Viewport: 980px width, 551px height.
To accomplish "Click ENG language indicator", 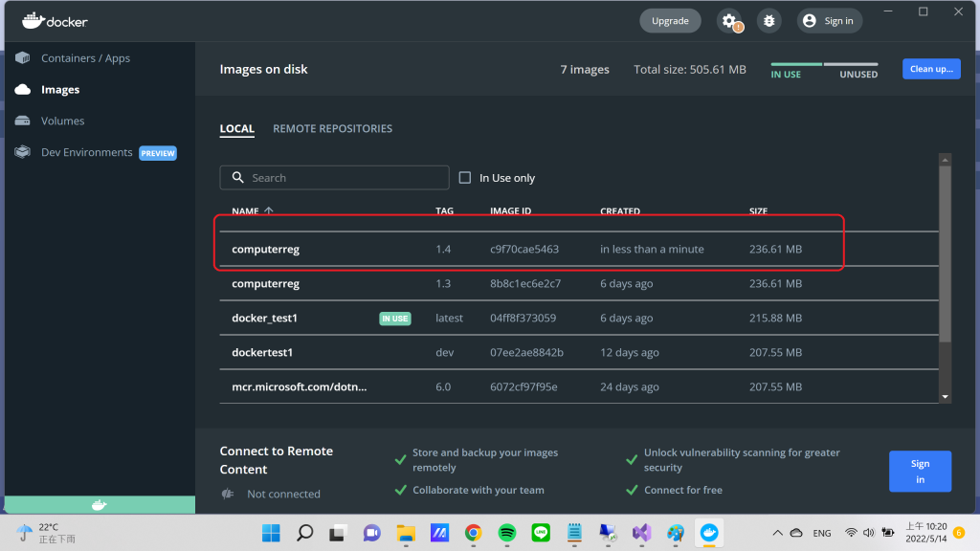I will 822,534.
